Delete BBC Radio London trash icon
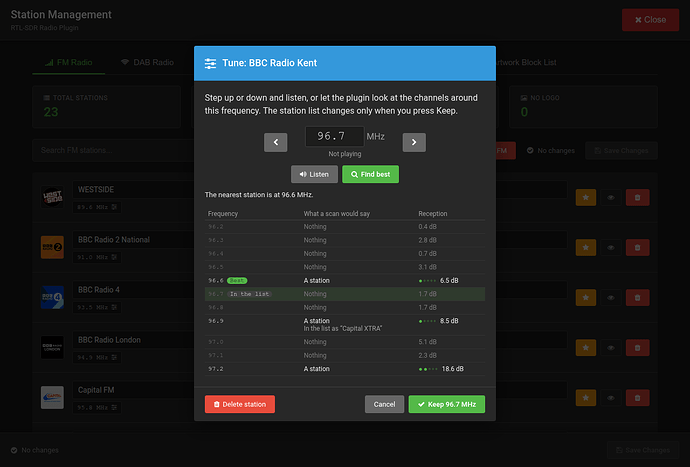The width and height of the screenshot is (690, 467). click(x=637, y=348)
